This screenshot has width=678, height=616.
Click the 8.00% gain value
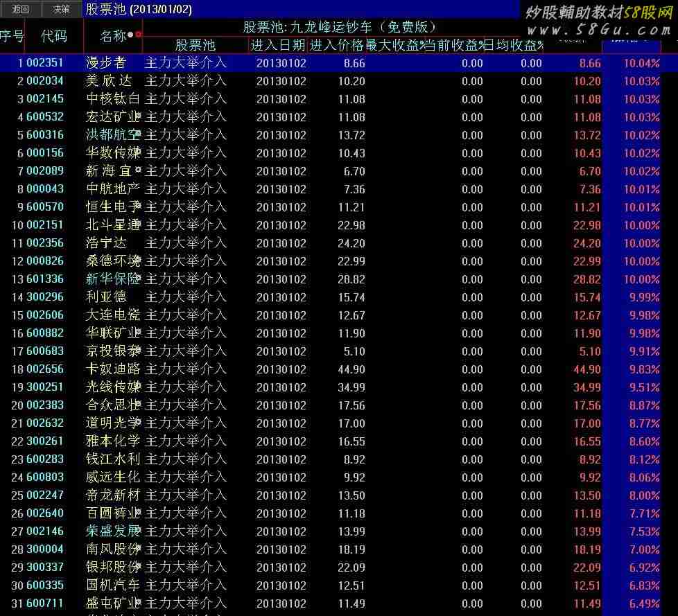644,495
